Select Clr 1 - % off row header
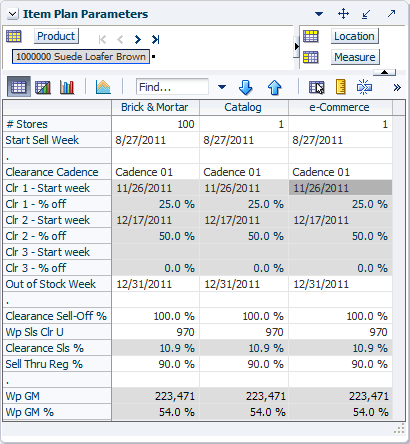Screen dimensions: 410x444 coord(57,204)
